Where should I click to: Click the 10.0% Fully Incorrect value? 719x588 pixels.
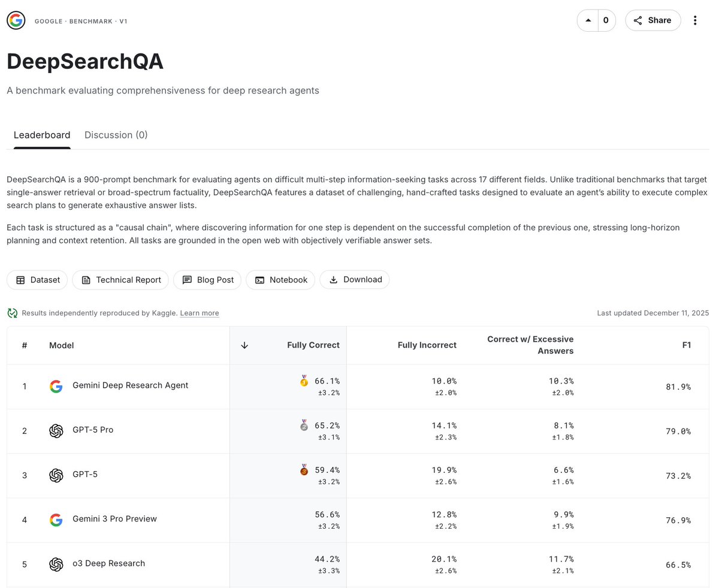click(444, 381)
